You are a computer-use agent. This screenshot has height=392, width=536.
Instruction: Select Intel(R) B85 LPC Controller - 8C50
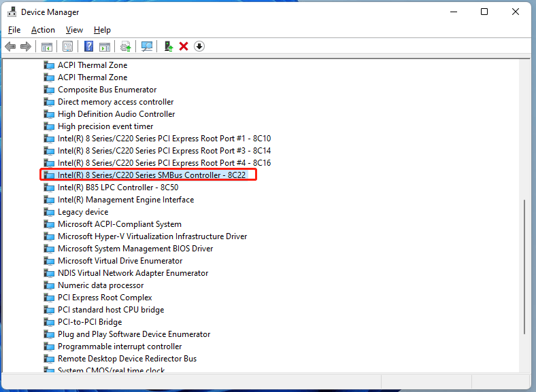118,188
